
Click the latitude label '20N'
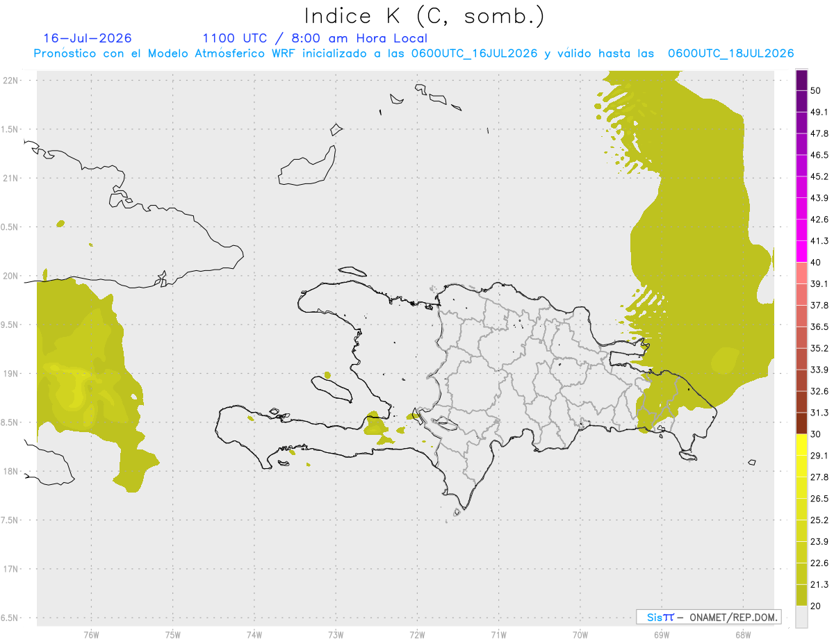(10, 276)
